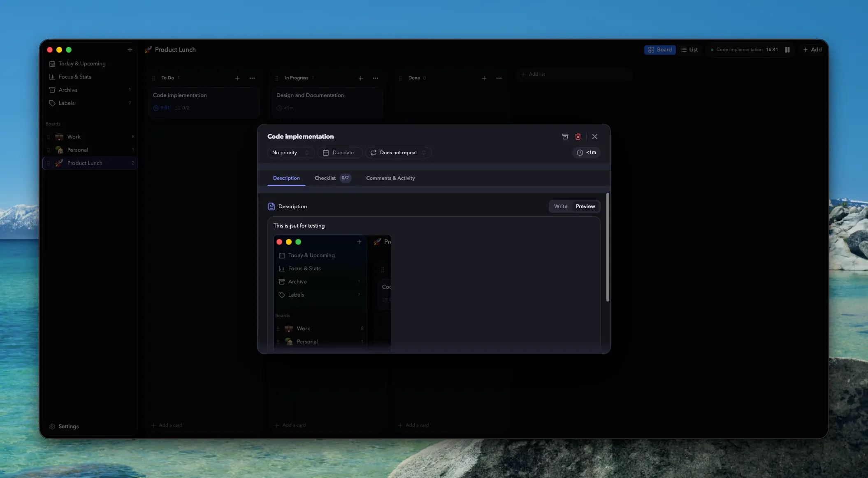Open the Done list options menu

click(x=499, y=78)
